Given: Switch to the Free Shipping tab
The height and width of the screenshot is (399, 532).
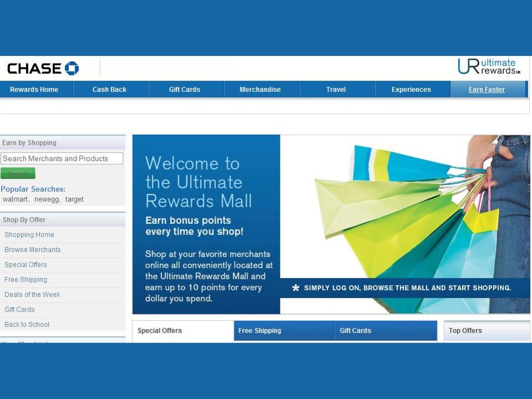Looking at the screenshot, I should tap(284, 330).
